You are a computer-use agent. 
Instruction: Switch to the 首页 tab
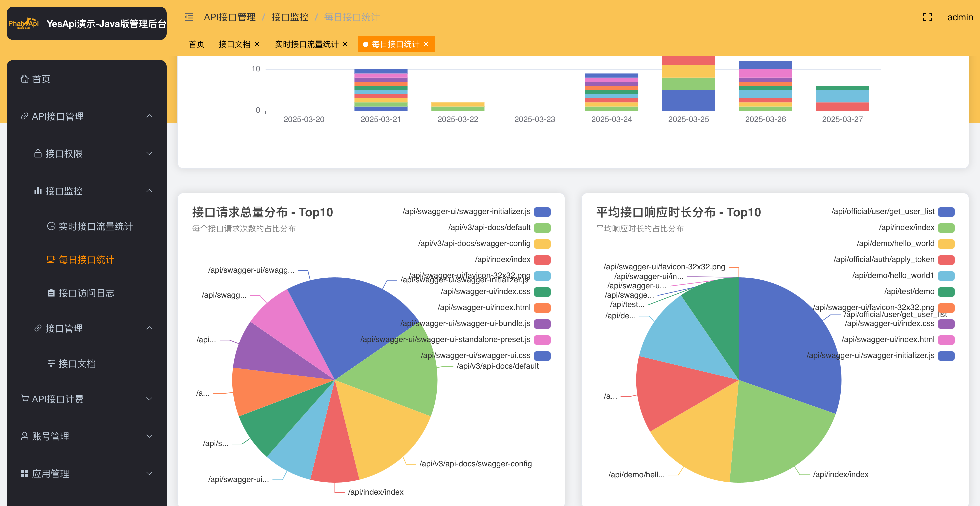[196, 44]
